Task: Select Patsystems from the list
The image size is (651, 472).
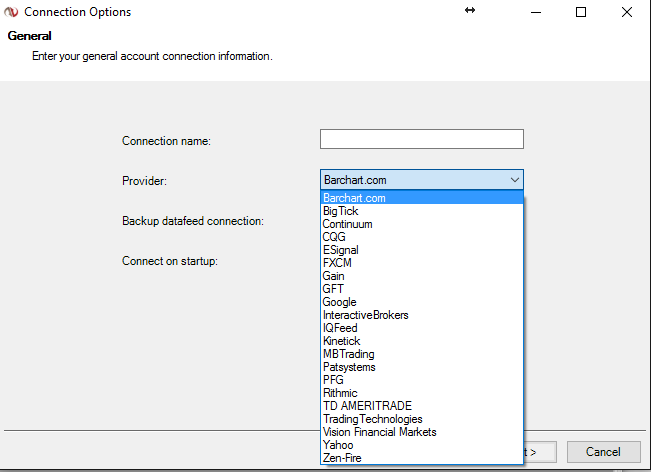Action: coord(422,367)
